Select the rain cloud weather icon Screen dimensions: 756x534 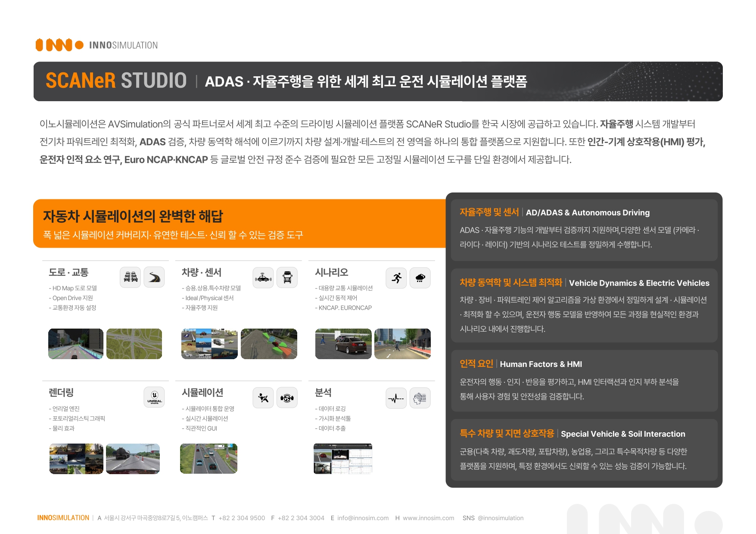420,278
